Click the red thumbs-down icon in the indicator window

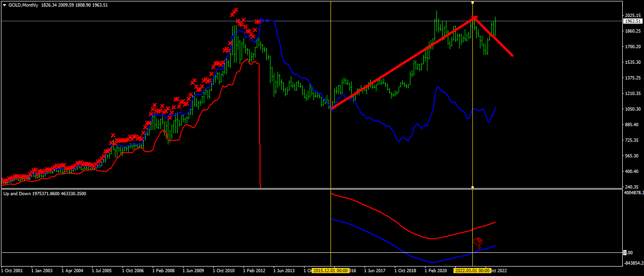[478, 243]
